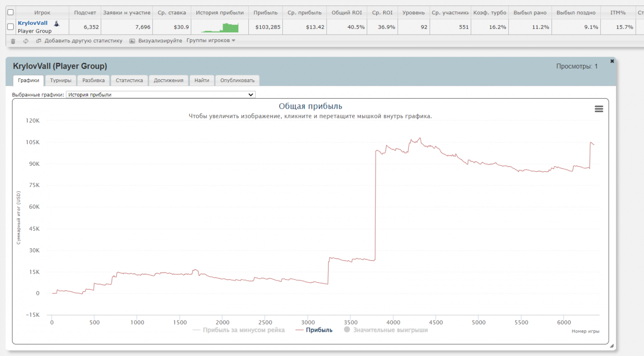Sort by the 'Прибыль' table column header
The width and height of the screenshot is (644, 356).
(266, 12)
